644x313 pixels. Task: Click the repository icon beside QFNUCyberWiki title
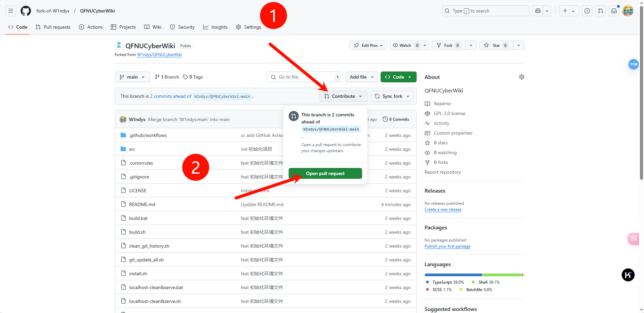click(119, 46)
